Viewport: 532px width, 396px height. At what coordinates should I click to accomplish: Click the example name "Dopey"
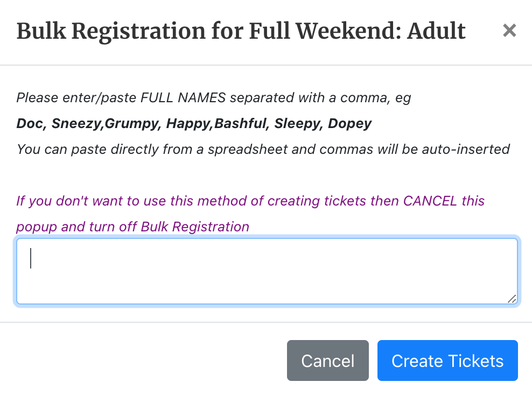tap(350, 123)
